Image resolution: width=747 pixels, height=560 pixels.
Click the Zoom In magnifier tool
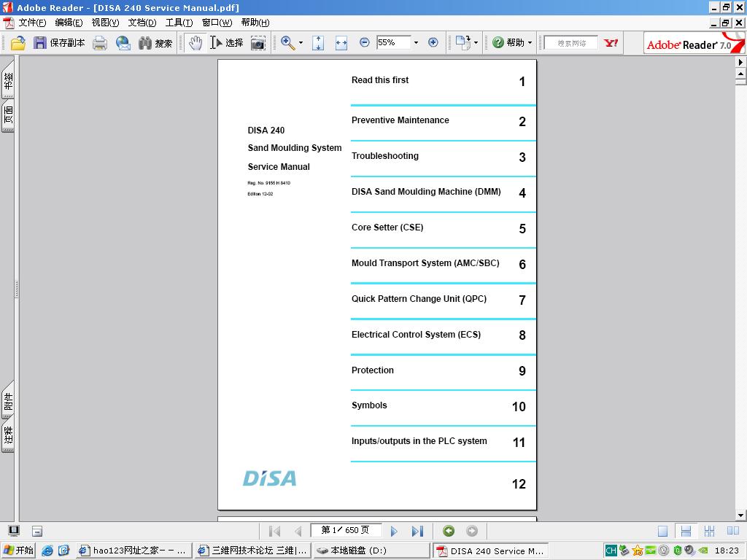pos(287,43)
